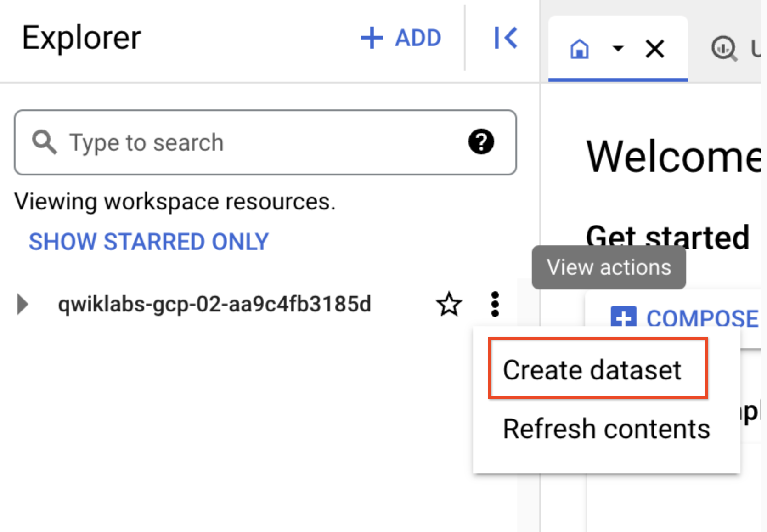The image size is (767, 532).
Task: Enable SHOW STARRED ONLY filtering
Action: pyautogui.click(x=149, y=241)
